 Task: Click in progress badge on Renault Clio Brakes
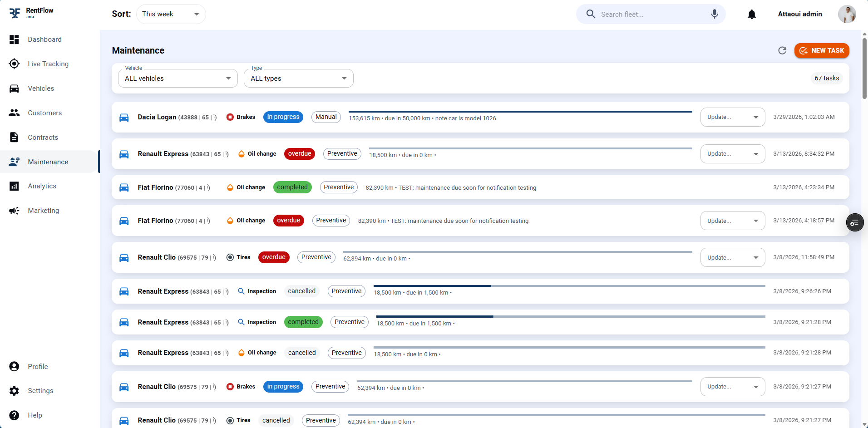[x=283, y=387]
